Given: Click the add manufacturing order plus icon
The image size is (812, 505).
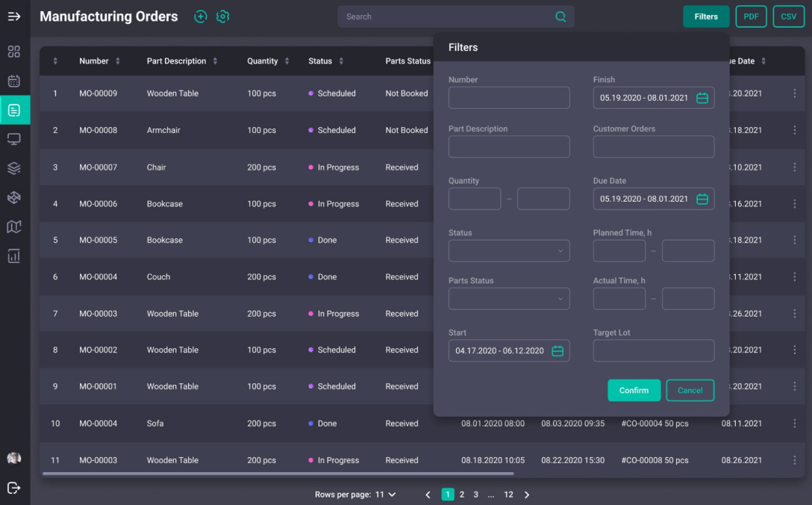Looking at the screenshot, I should click(200, 16).
